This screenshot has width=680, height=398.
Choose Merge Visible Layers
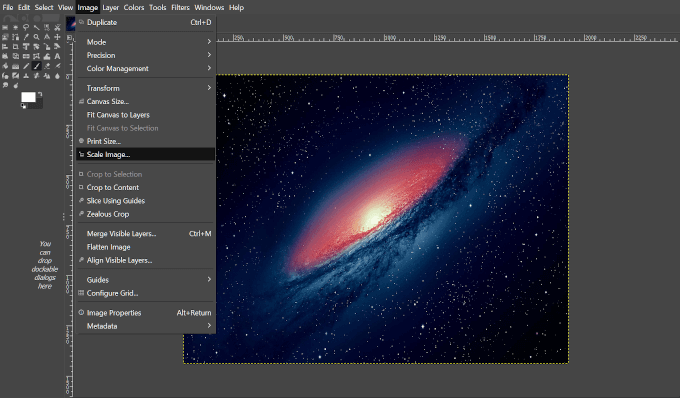[x=146, y=234]
